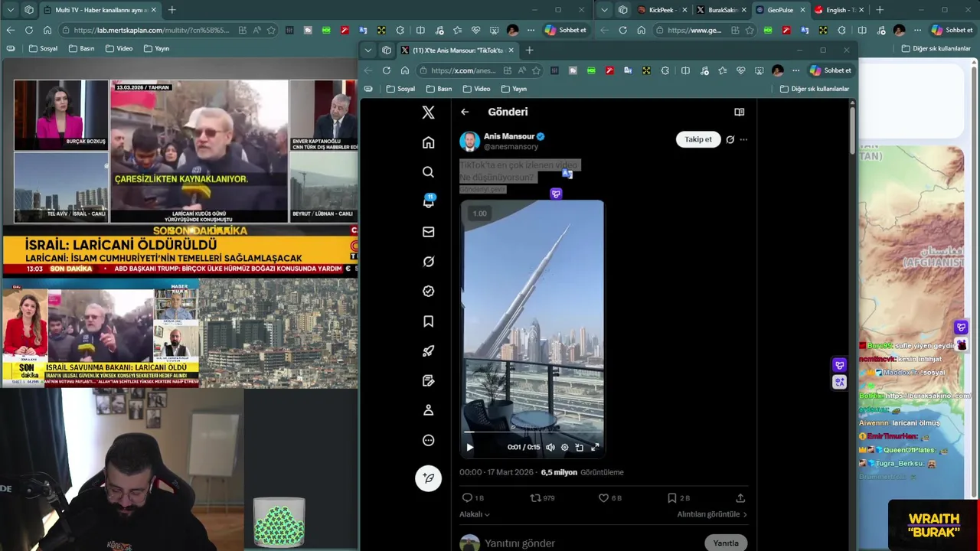Open Sosyal bookmarks folder in X window
980x551 pixels.
(x=400, y=89)
